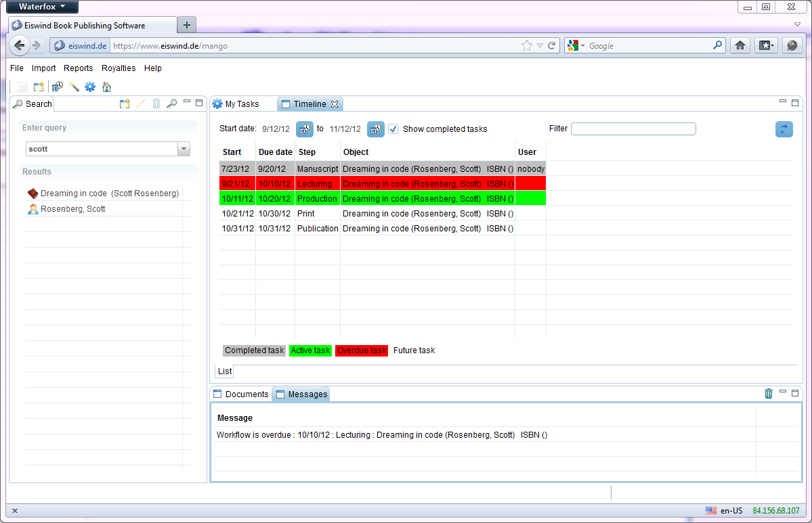Refresh the timeline with the blue arrows button
Viewport: 812px width, 523px height.
(x=784, y=129)
